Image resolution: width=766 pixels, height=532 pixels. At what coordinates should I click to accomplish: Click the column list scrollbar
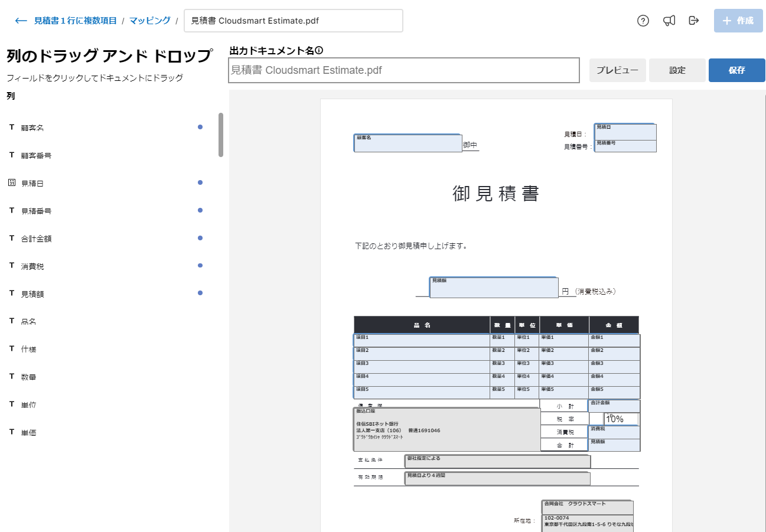coord(221,135)
